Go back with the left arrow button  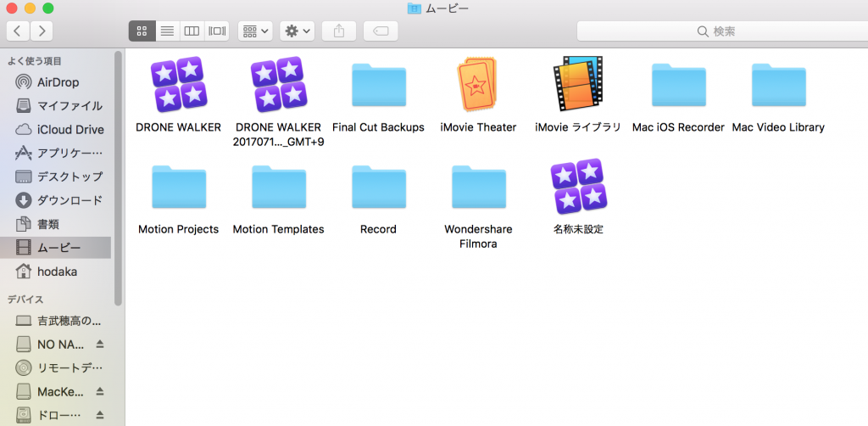pos(18,31)
